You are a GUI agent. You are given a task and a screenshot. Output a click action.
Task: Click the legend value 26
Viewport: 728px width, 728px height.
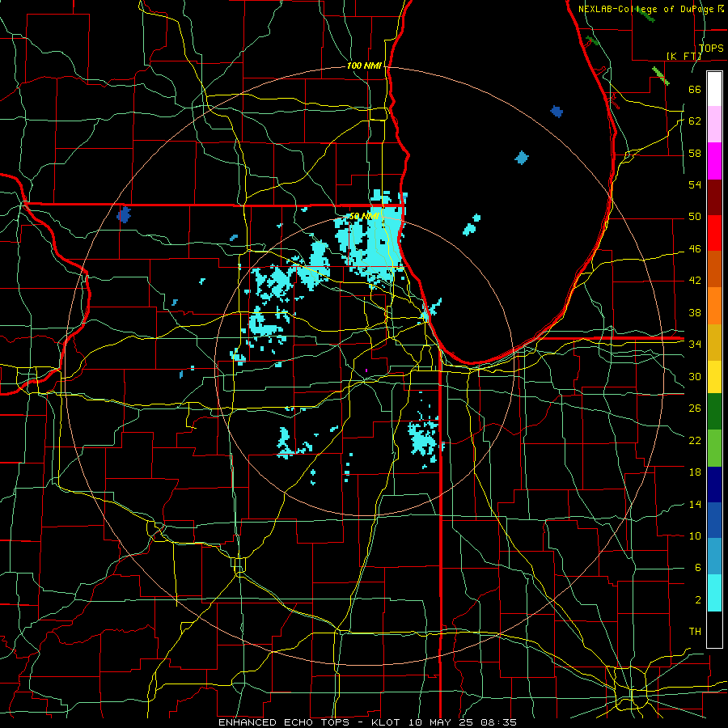695,408
